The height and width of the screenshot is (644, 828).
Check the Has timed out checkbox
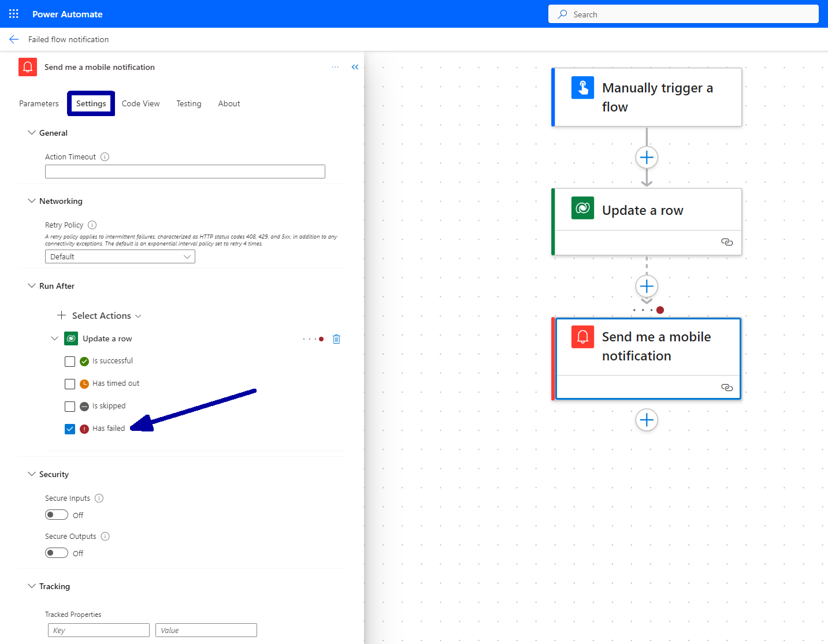(x=70, y=384)
